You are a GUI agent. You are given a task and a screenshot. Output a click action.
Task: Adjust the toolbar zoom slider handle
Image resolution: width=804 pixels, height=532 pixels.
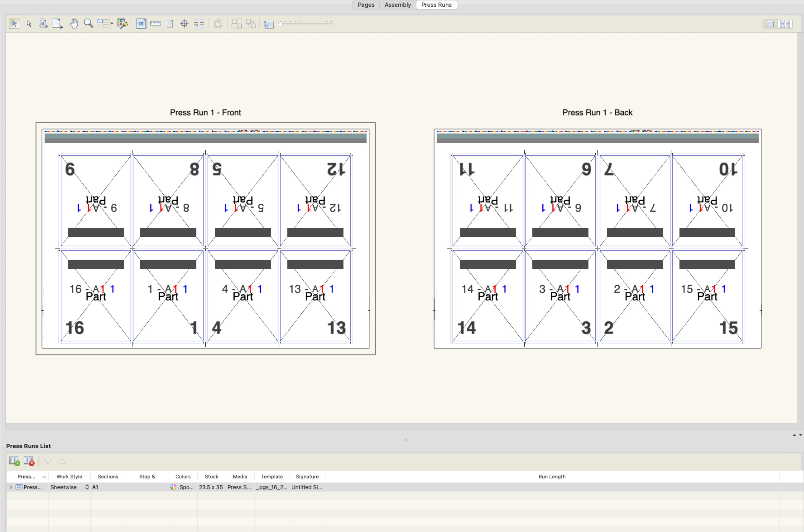point(280,23)
